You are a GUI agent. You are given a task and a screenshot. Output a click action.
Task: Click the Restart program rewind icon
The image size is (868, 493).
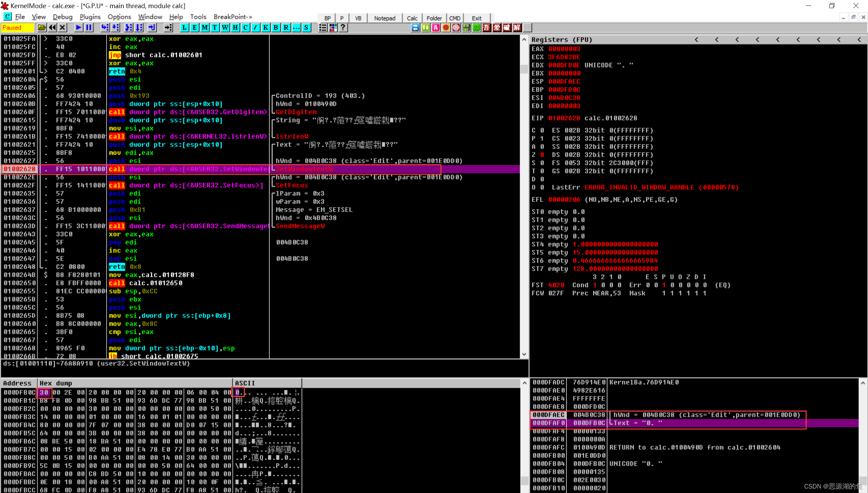[52, 28]
